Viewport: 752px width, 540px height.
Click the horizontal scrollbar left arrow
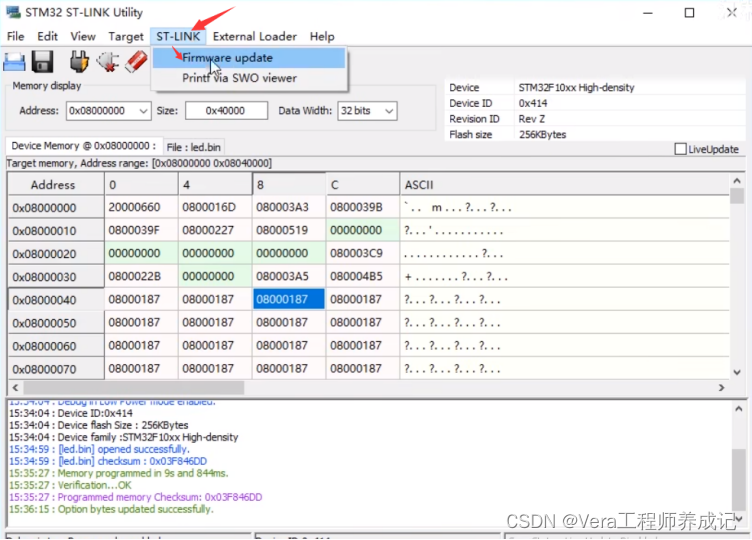point(15,387)
